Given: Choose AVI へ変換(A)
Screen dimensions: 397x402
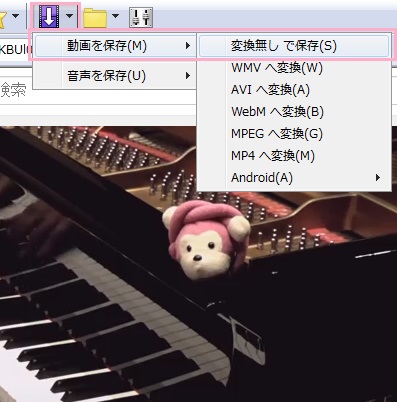Looking at the screenshot, I should click(294, 90).
